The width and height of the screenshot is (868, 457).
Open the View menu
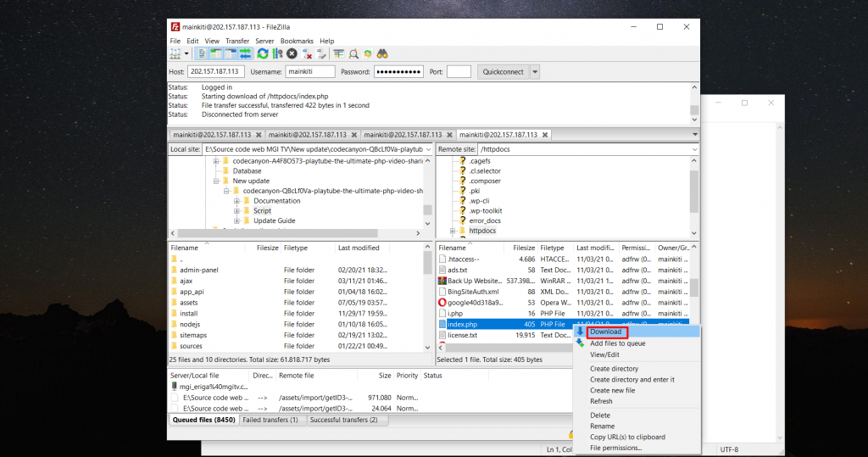click(212, 41)
